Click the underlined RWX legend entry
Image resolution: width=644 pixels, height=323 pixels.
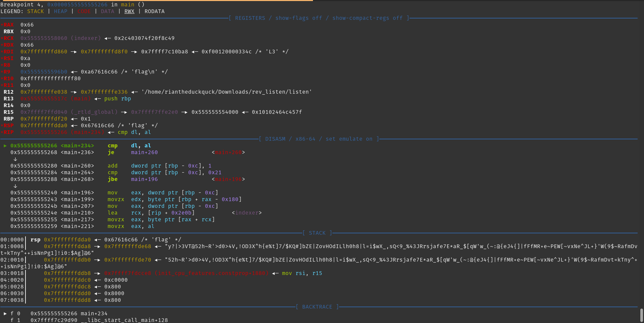tap(129, 11)
